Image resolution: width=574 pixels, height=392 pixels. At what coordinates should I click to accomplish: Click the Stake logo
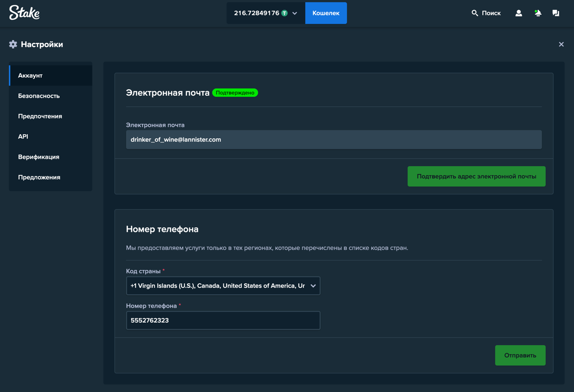(x=24, y=13)
